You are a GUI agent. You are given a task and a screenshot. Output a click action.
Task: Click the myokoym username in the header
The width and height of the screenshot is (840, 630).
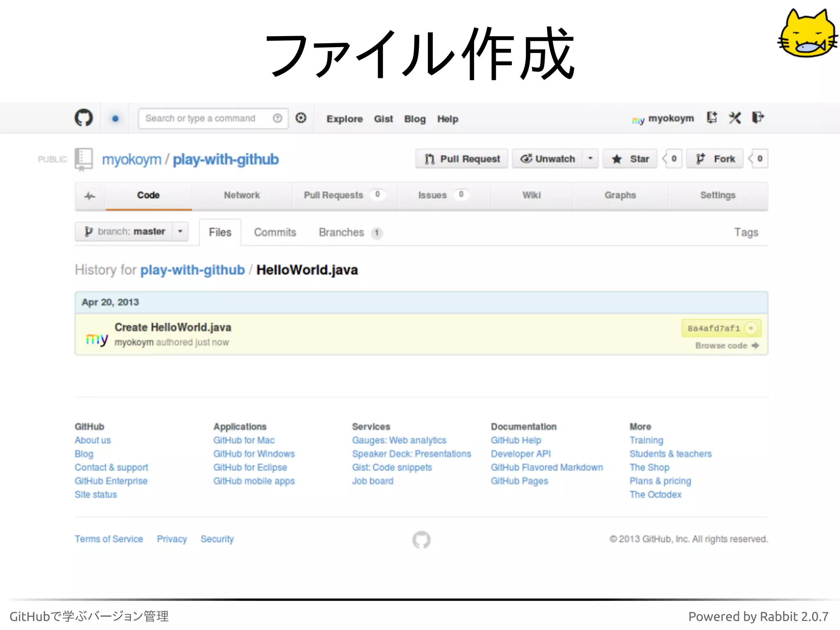click(x=671, y=119)
